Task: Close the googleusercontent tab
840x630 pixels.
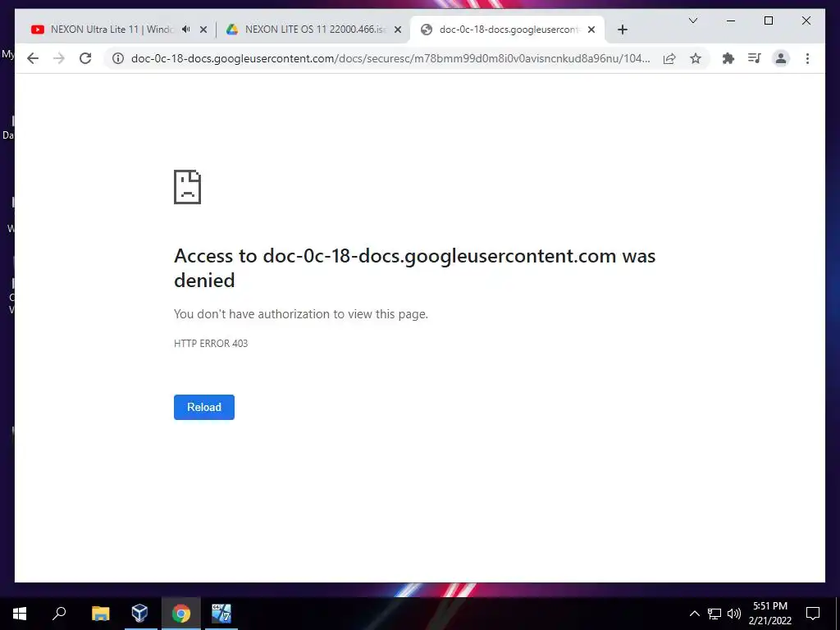Action: [591, 30]
